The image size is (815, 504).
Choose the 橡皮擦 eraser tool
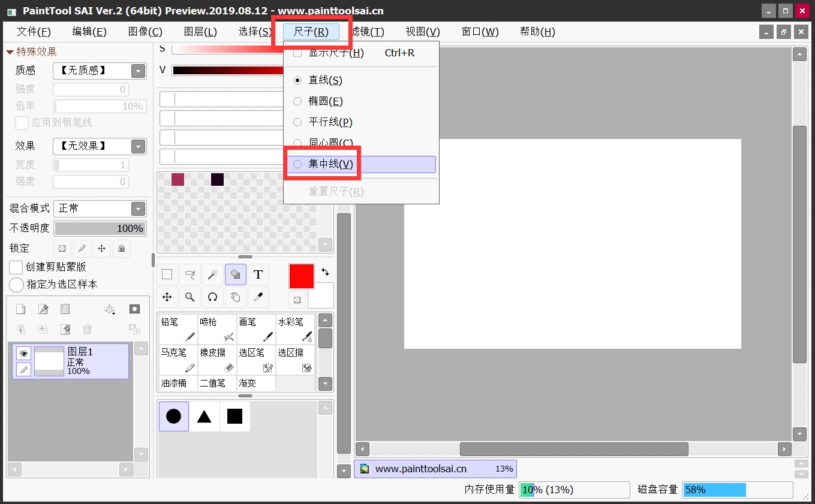coord(217,360)
